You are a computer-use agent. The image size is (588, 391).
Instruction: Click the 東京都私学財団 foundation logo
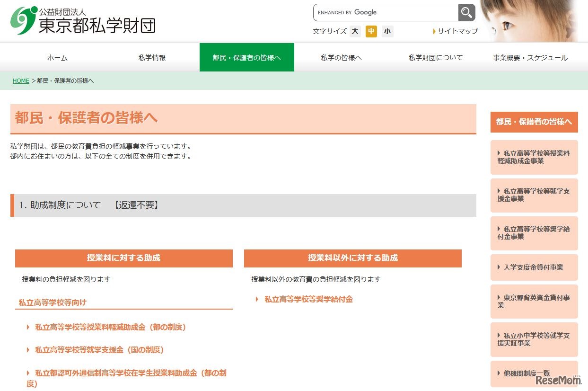(x=83, y=20)
